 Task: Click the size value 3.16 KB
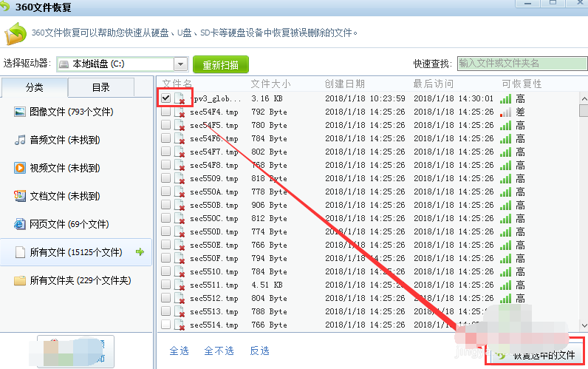[267, 99]
